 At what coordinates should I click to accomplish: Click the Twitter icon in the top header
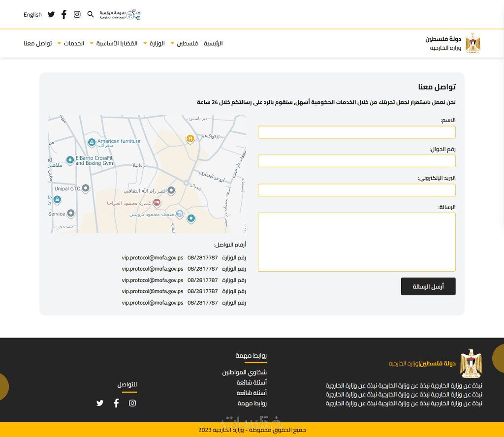click(51, 15)
